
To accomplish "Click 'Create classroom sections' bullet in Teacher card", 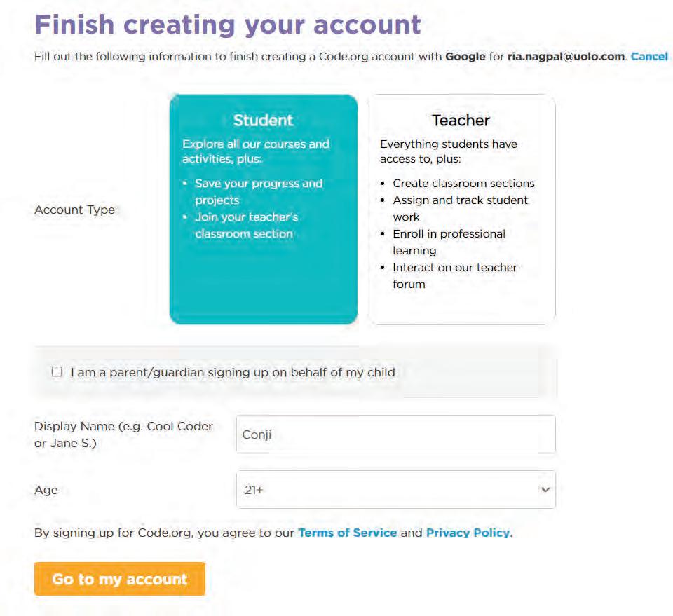I will coord(463,184).
